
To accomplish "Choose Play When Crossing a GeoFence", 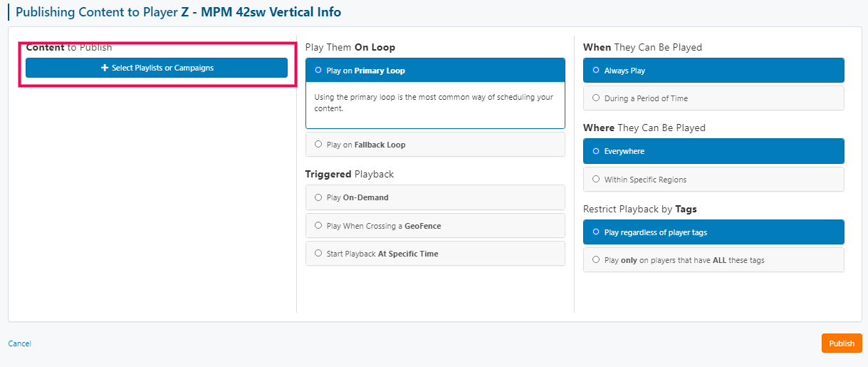I will 435,226.
